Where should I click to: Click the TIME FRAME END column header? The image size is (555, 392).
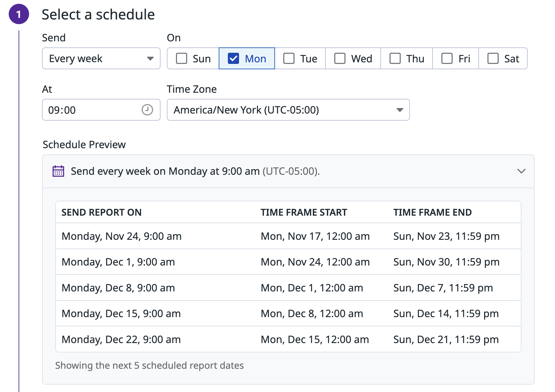(432, 212)
